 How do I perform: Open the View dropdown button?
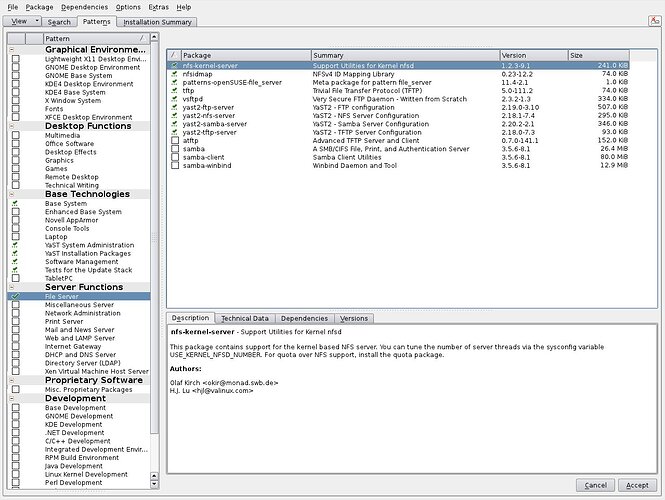coord(22,21)
